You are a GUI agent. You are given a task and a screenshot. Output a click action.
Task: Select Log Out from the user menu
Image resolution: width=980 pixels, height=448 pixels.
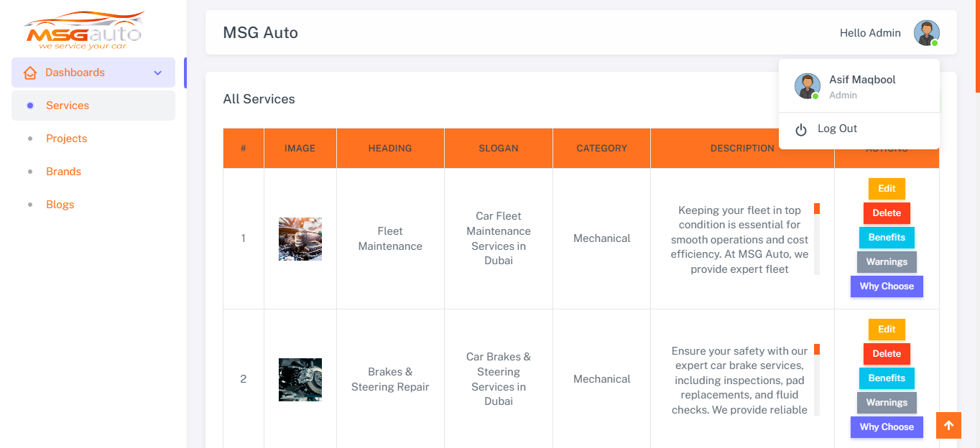point(837,129)
